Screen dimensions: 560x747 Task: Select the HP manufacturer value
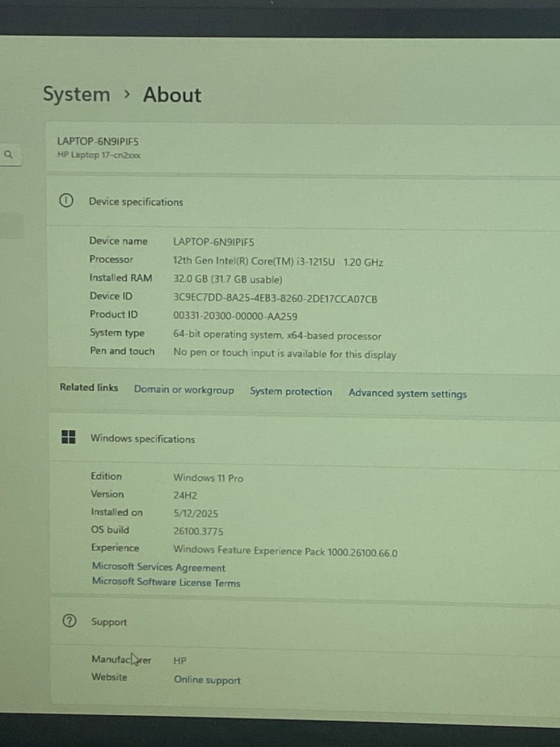pyautogui.click(x=180, y=661)
